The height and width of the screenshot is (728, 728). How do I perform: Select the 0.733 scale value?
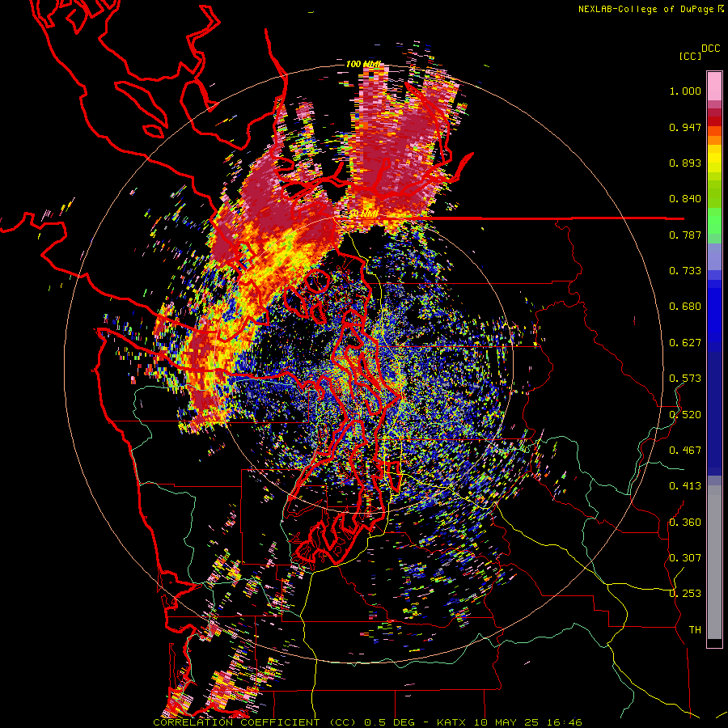pyautogui.click(x=685, y=271)
